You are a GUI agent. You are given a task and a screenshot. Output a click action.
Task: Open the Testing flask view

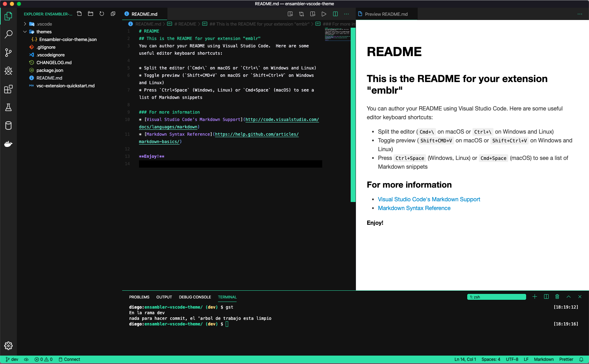pyautogui.click(x=8, y=107)
